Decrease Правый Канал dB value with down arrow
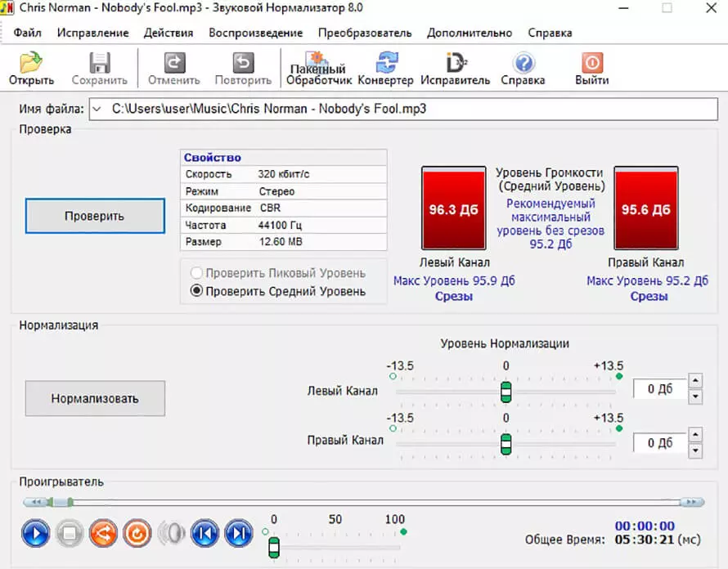This screenshot has width=728, height=569. (695, 450)
